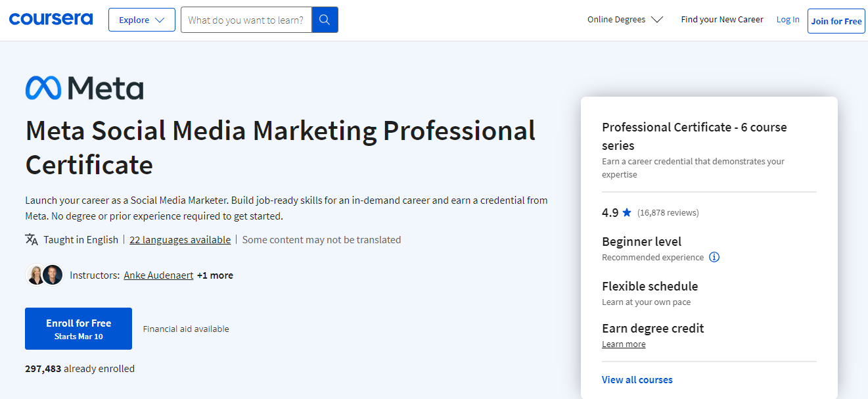Click the second instructor profile picture
Viewport: 868px width, 399px height.
(x=53, y=275)
